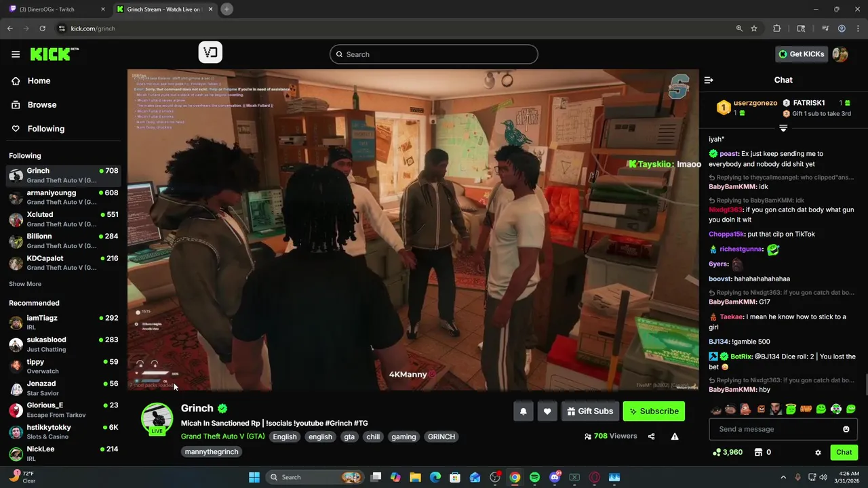Open Discord from the taskbar
The height and width of the screenshot is (488, 868).
[x=555, y=477]
